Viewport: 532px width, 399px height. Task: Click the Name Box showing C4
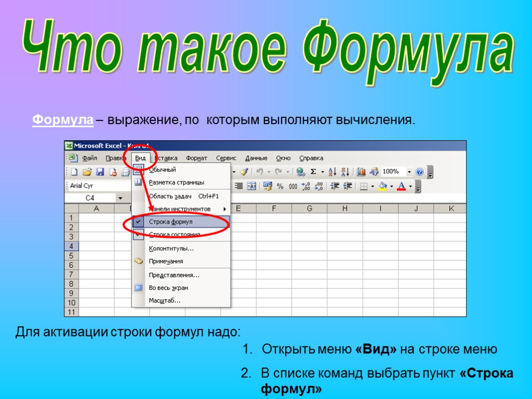tap(90, 198)
